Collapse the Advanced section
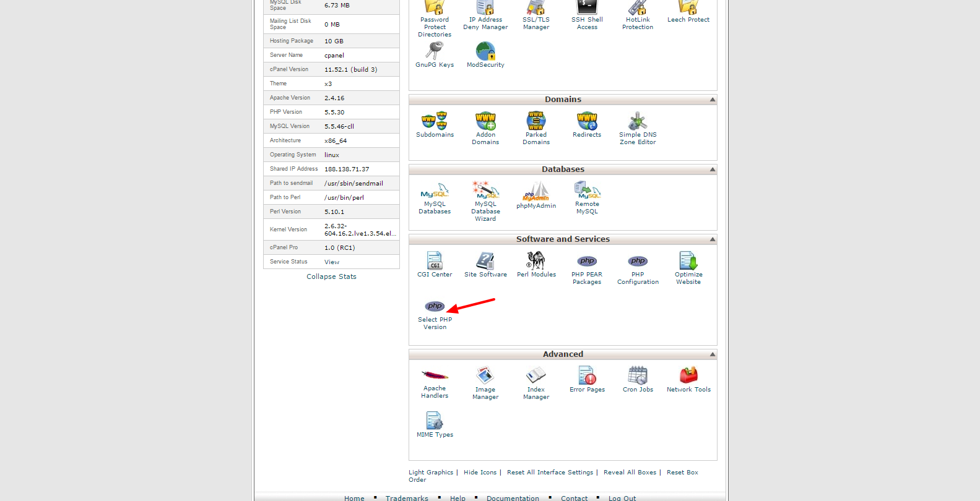Image resolution: width=980 pixels, height=501 pixels. (x=713, y=354)
